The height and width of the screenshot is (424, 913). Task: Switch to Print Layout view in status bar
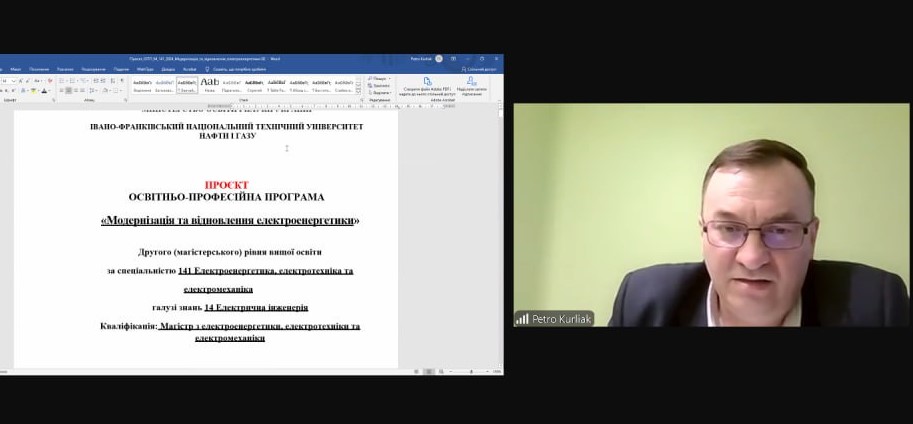(x=429, y=371)
